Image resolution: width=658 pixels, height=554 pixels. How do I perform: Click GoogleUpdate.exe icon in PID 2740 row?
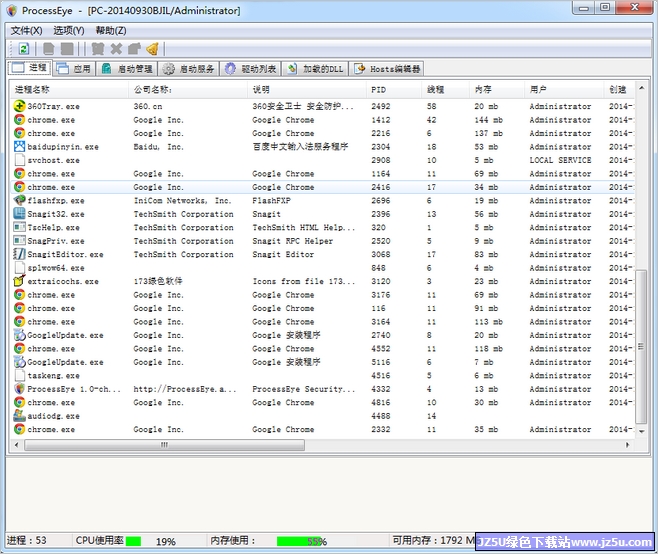[19, 335]
